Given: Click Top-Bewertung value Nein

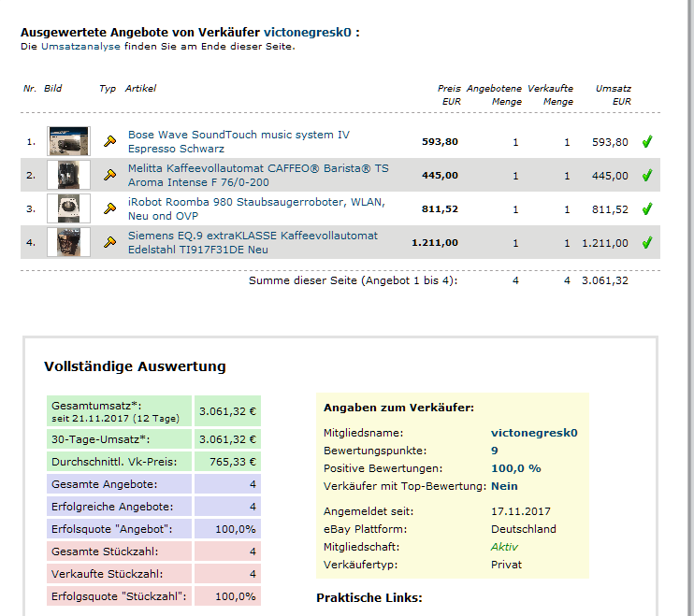Looking at the screenshot, I should pos(504,486).
